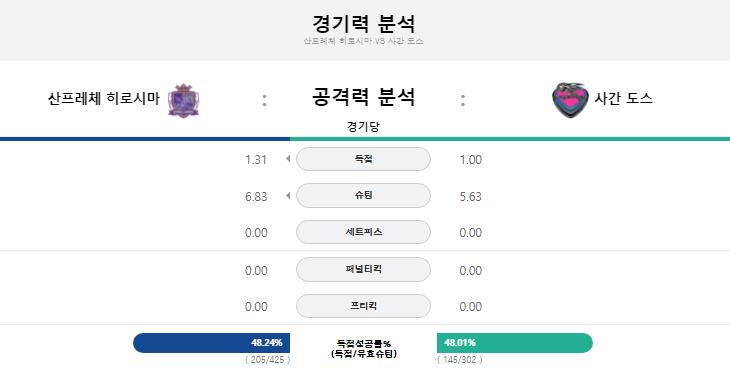Select the 세트피스 stat pill
The height and width of the screenshot is (370, 730).
363,232
